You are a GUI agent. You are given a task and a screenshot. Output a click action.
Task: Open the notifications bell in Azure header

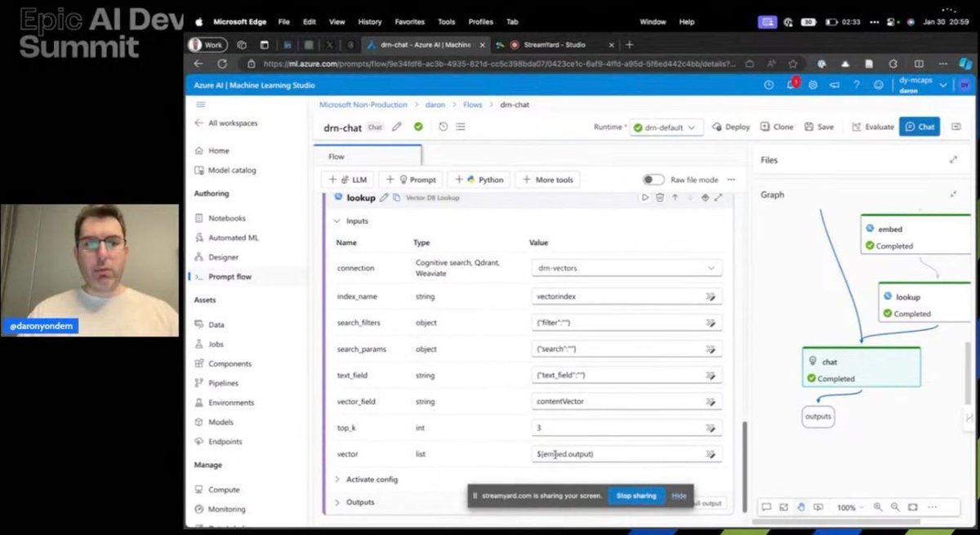tap(791, 84)
